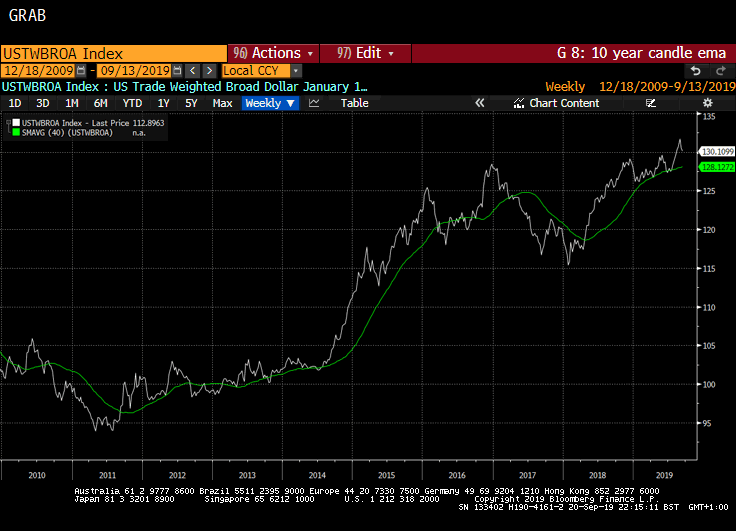Select the YTD range tab

point(132,103)
